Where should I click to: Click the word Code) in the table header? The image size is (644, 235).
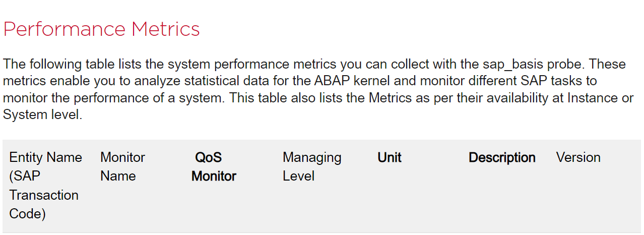point(27,214)
